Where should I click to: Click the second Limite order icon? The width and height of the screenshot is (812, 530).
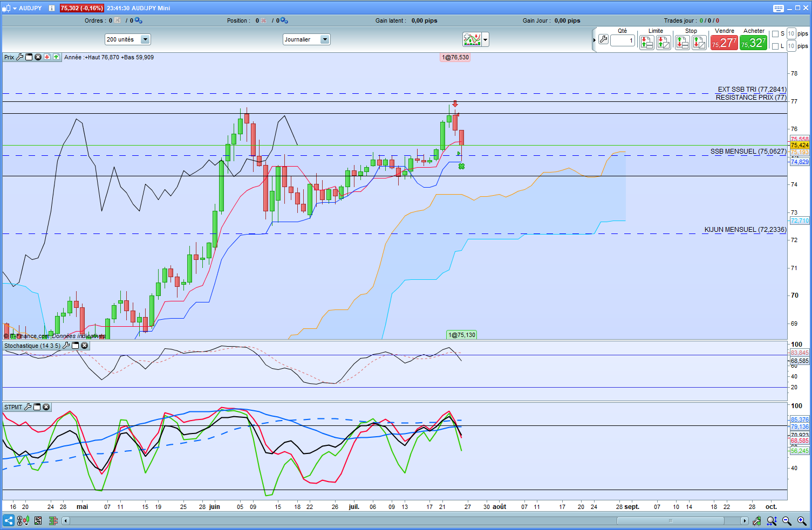[663, 43]
